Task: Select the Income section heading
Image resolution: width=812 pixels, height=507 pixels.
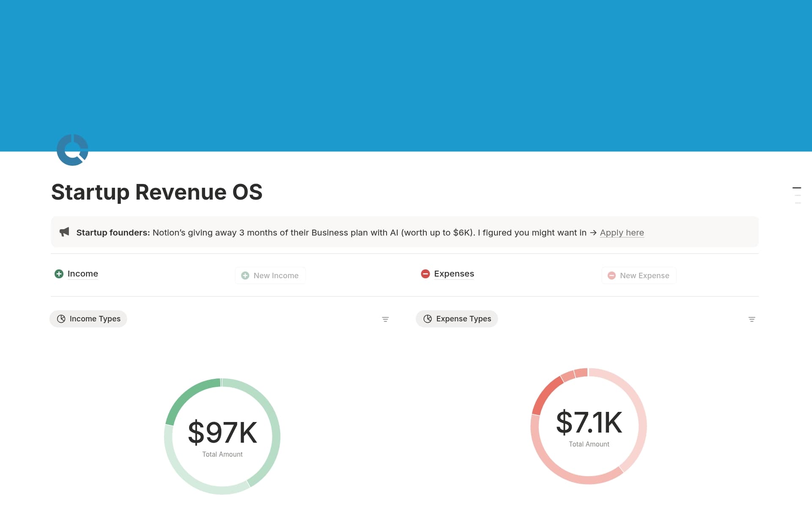Action: click(83, 274)
